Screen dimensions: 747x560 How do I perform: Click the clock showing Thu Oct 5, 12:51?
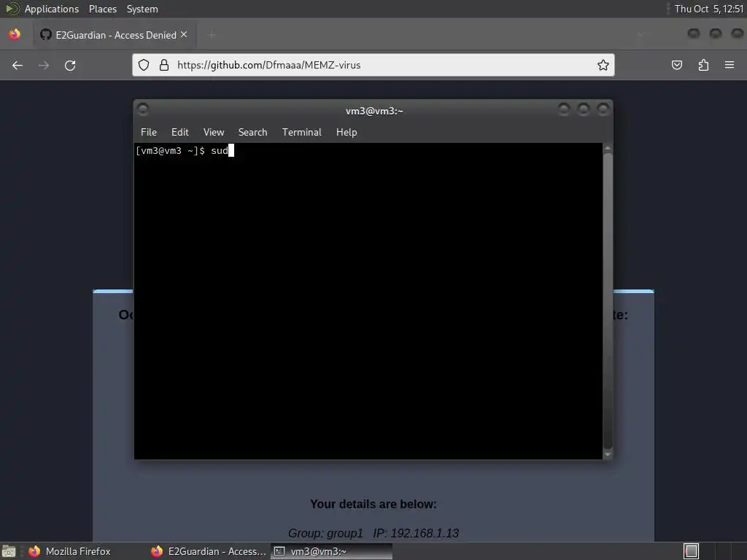coord(709,9)
